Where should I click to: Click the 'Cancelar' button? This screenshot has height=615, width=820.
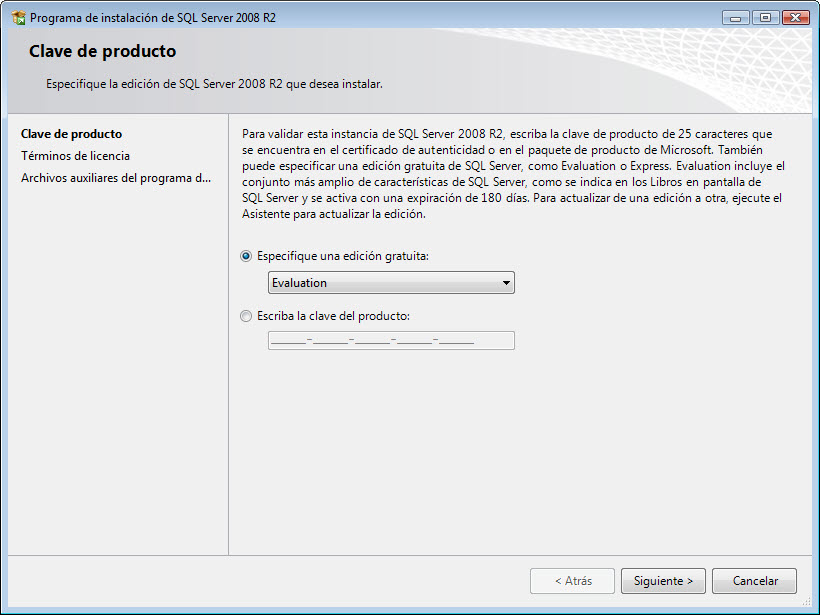(755, 581)
